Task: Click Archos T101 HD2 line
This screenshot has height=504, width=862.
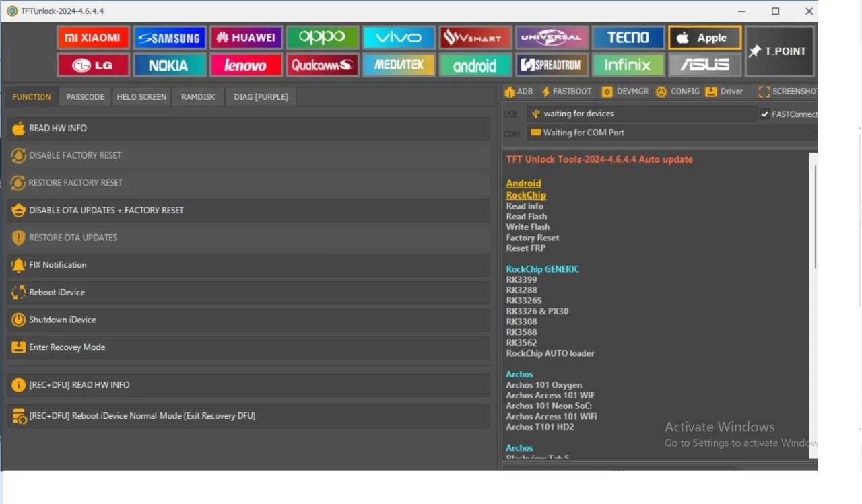Action: click(x=540, y=427)
